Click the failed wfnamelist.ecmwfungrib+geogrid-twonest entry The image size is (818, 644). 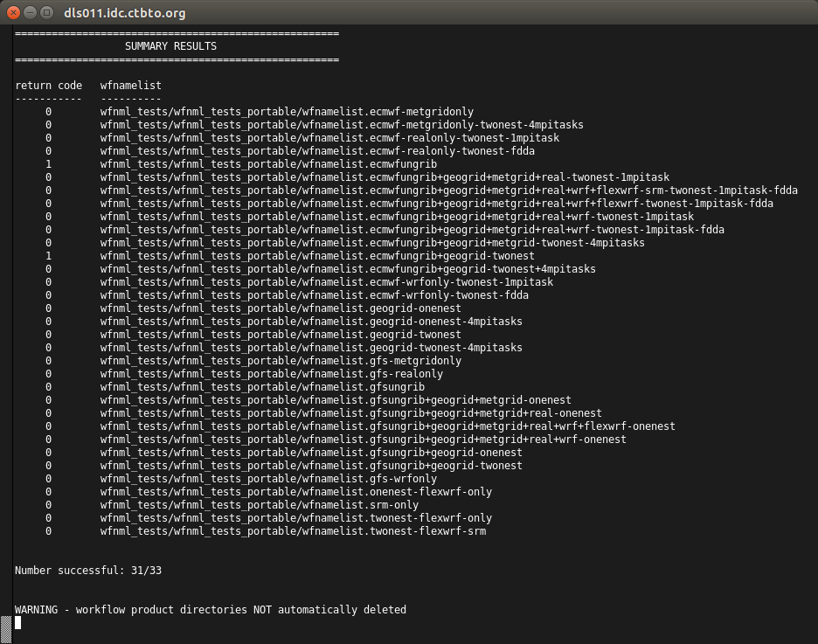(317, 256)
